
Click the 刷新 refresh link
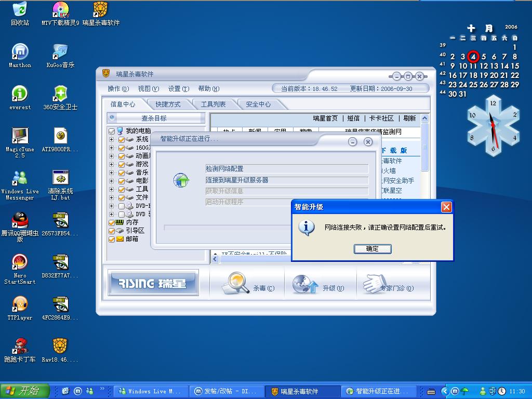pos(409,118)
